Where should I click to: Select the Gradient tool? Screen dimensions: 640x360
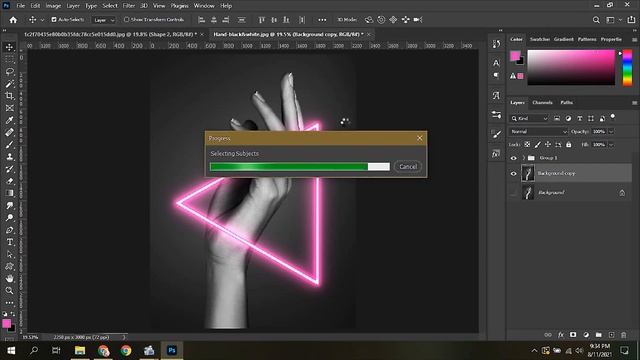[x=9, y=193]
